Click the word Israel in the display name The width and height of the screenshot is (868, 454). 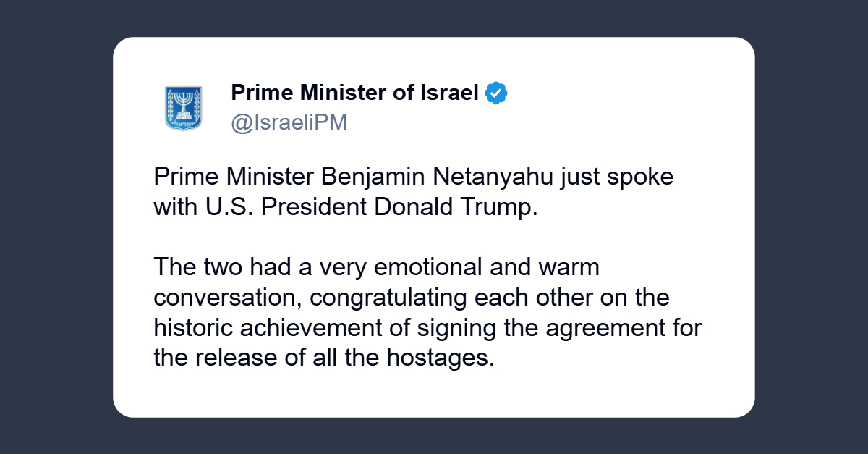[450, 93]
